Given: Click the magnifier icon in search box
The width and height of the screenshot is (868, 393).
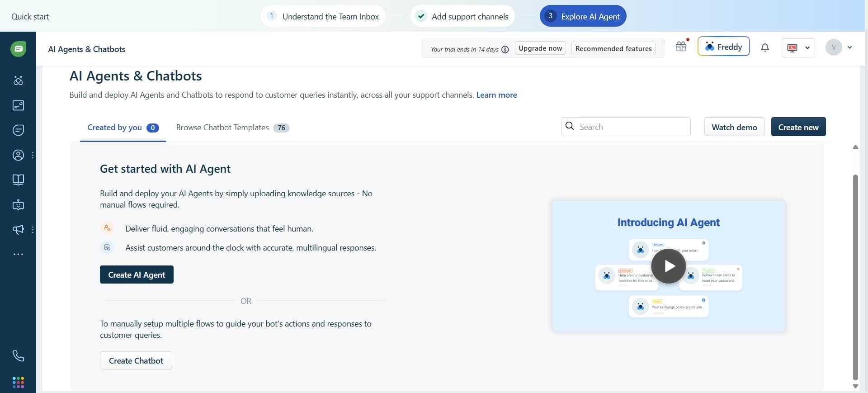Looking at the screenshot, I should (570, 126).
